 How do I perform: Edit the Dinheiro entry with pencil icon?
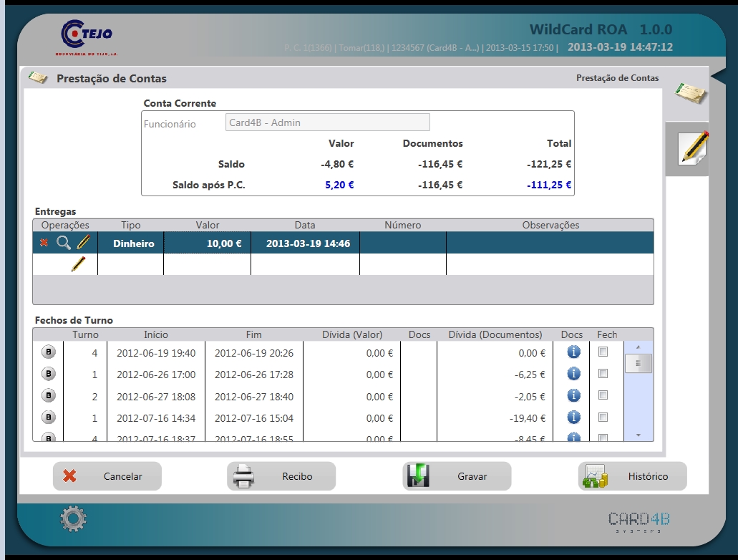pos(84,243)
